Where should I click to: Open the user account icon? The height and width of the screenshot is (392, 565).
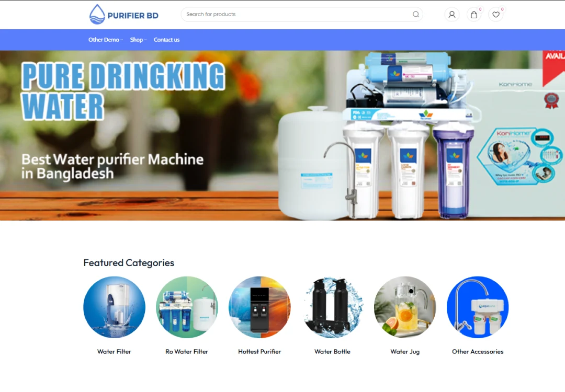pos(452,15)
